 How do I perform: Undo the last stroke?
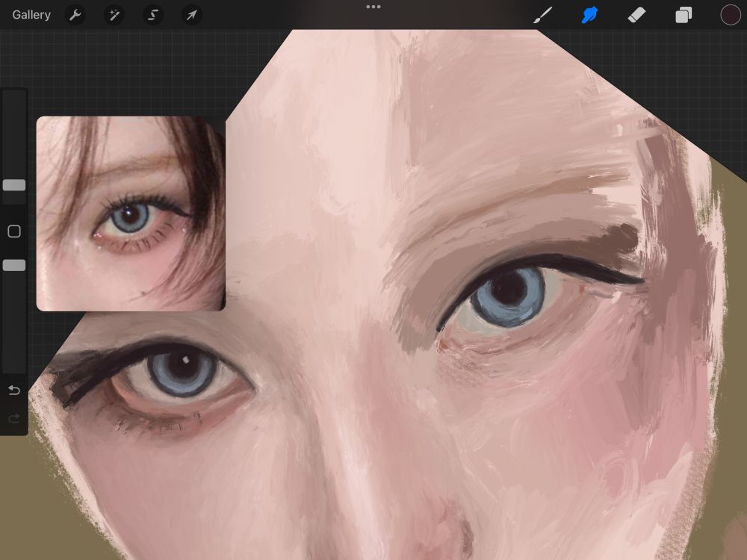[x=14, y=391]
